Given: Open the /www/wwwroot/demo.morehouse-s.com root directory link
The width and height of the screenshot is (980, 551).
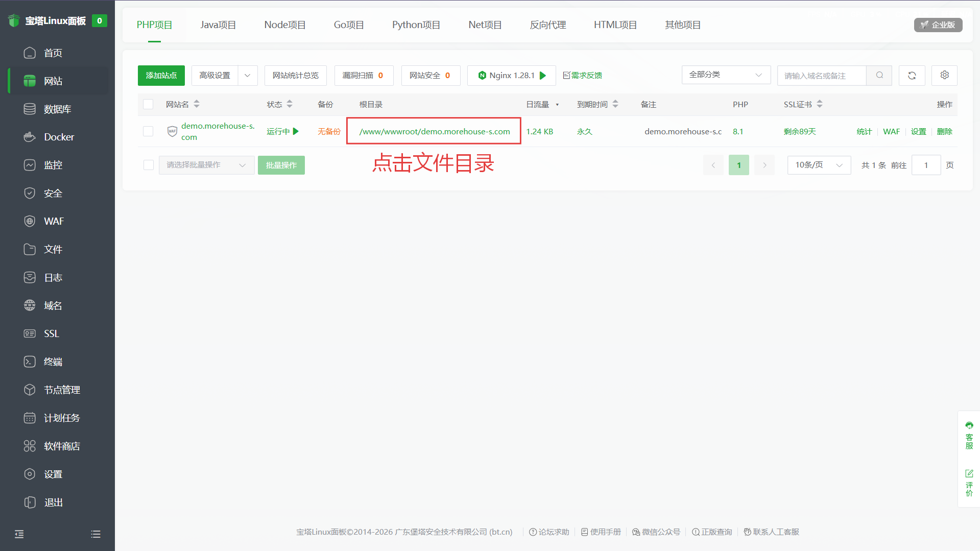Looking at the screenshot, I should pos(434,131).
